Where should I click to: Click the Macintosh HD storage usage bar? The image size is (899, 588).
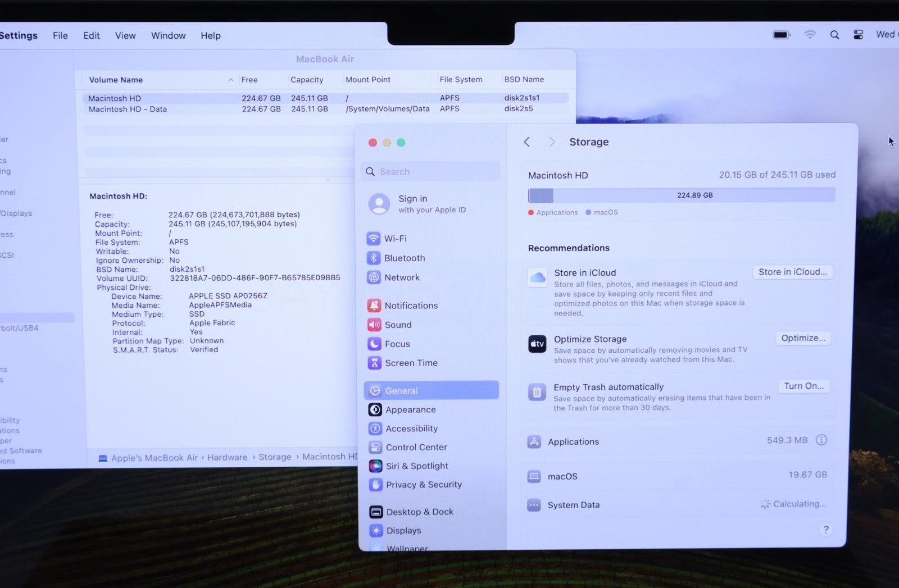[681, 195]
